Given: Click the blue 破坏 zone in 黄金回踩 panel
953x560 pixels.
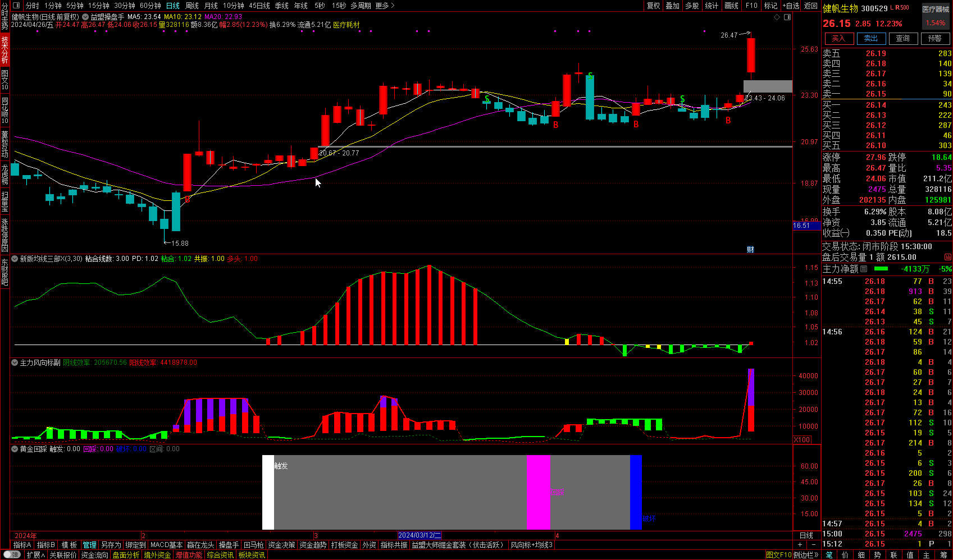Looking at the screenshot, I should [636, 492].
